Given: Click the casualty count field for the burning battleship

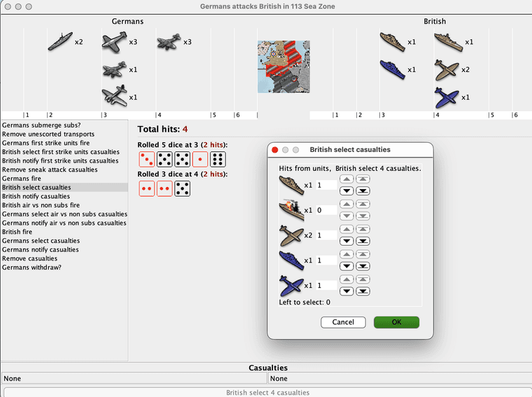Looking at the screenshot, I should click(325, 210).
